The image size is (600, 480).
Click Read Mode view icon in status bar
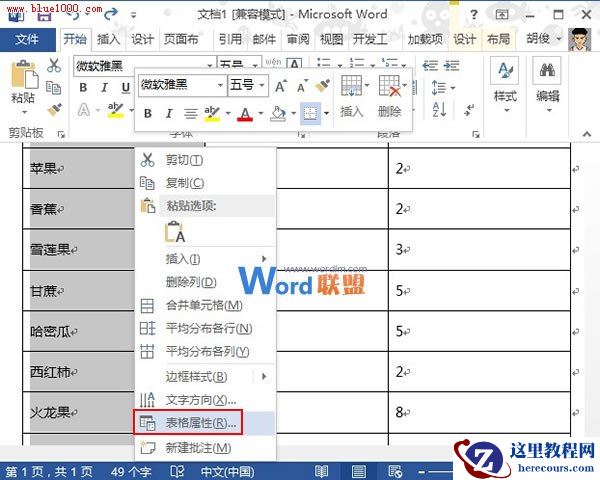[x=321, y=471]
